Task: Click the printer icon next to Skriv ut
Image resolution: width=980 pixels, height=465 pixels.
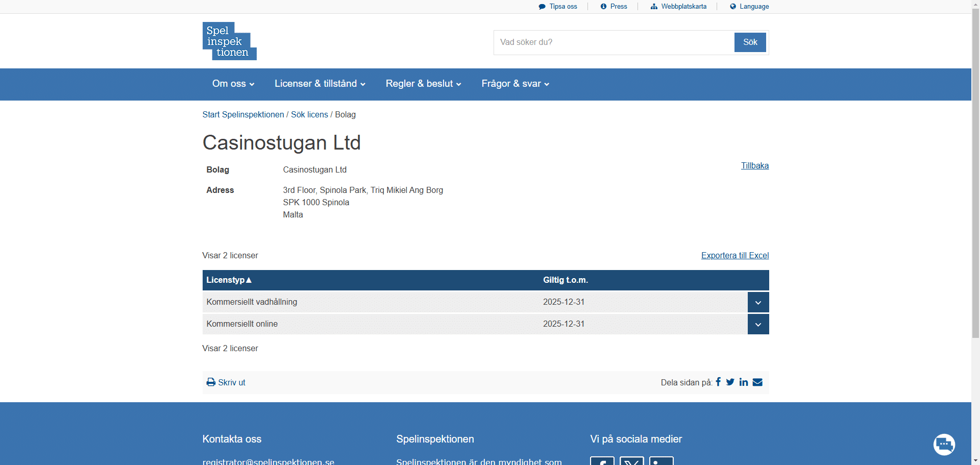Action: point(211,382)
